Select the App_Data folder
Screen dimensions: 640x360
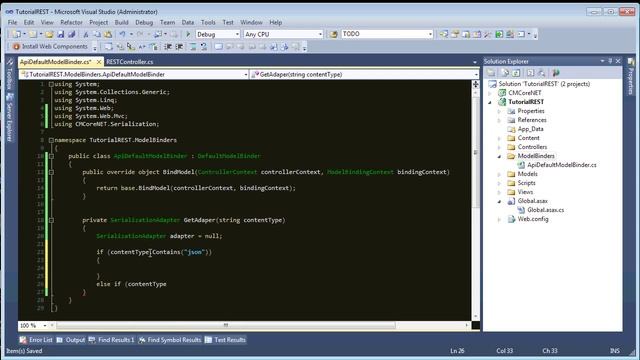click(530, 129)
